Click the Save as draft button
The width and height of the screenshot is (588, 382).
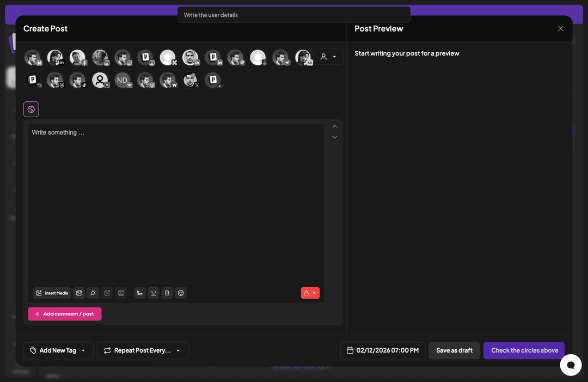click(454, 350)
